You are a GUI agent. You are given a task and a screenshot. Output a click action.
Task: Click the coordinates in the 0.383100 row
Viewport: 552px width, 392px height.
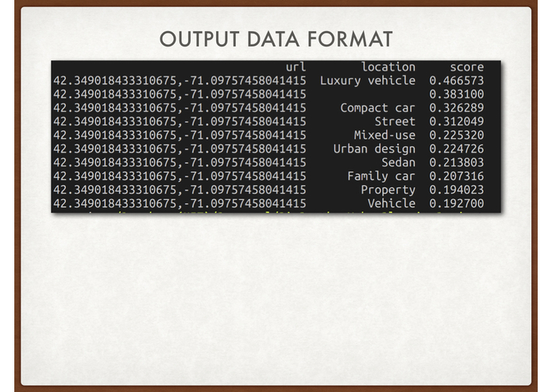[x=179, y=94]
